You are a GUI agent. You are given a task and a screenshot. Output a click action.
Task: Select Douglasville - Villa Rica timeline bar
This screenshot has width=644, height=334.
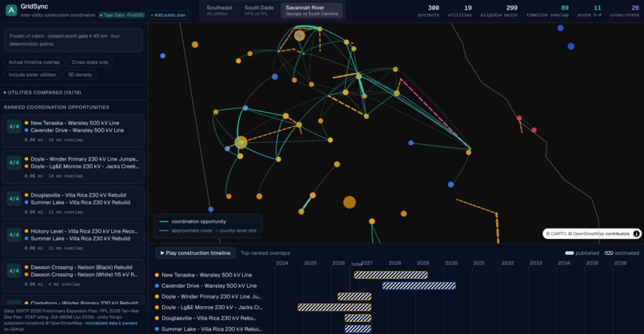point(358,318)
